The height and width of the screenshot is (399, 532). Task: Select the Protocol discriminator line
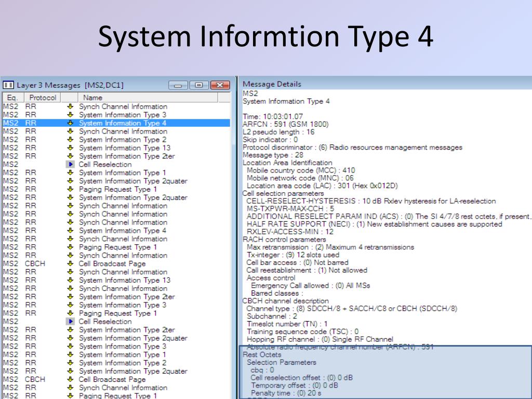tap(353, 147)
